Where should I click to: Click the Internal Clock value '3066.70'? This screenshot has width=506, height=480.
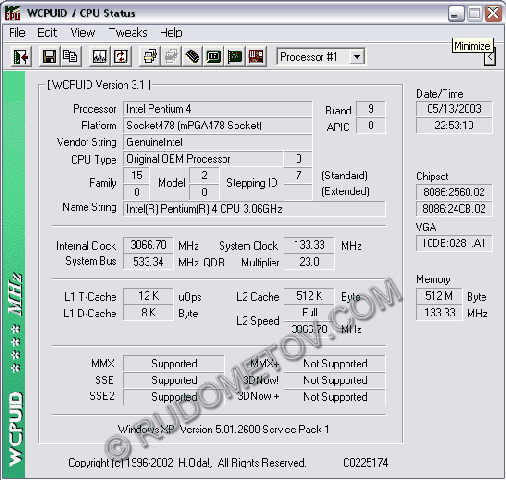tap(148, 245)
